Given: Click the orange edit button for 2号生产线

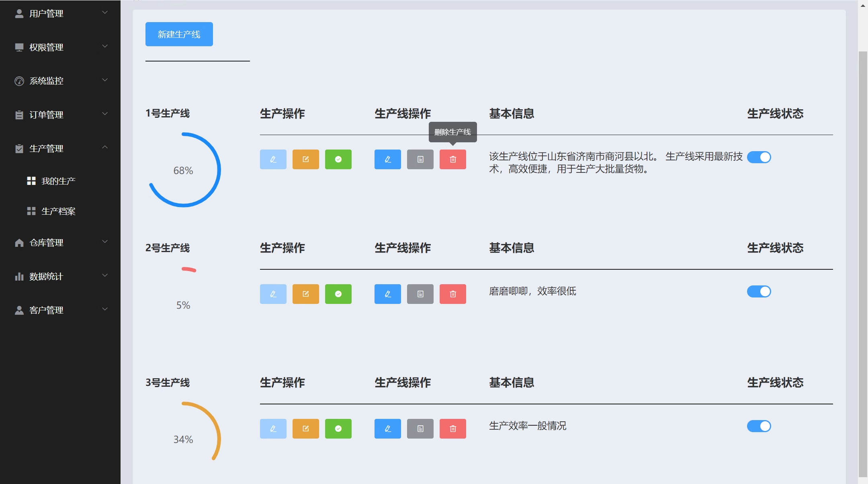Looking at the screenshot, I should pyautogui.click(x=306, y=294).
